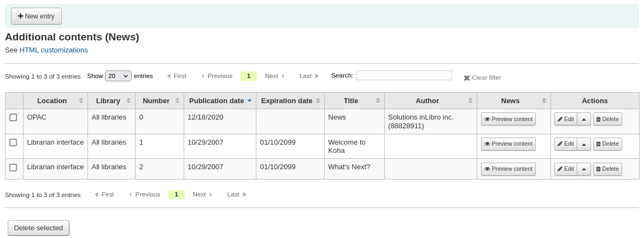Screen dimensions: 644x238
Task: Preview content of the OPAC News entry
Action: [508, 119]
